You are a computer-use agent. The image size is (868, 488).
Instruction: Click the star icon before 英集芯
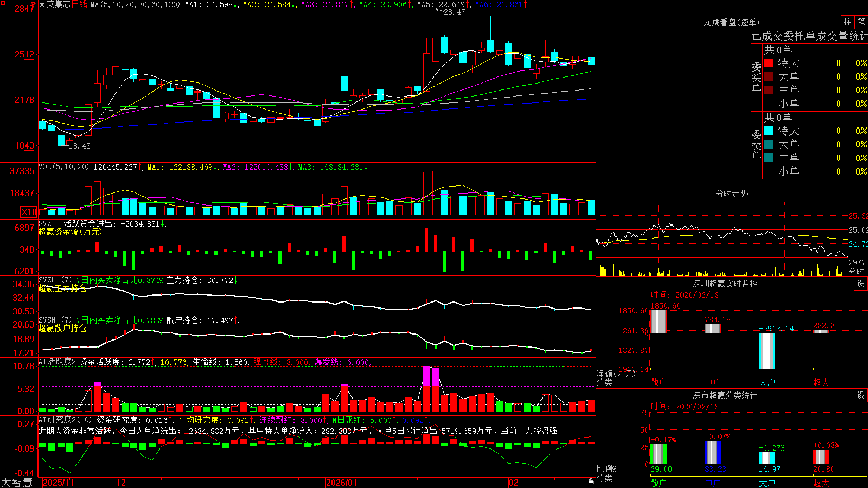(x=42, y=4)
